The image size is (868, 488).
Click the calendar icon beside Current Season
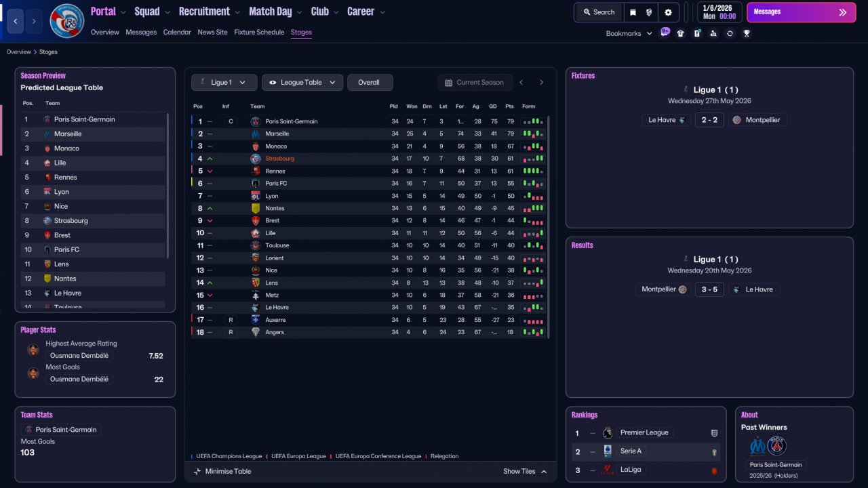coord(448,83)
